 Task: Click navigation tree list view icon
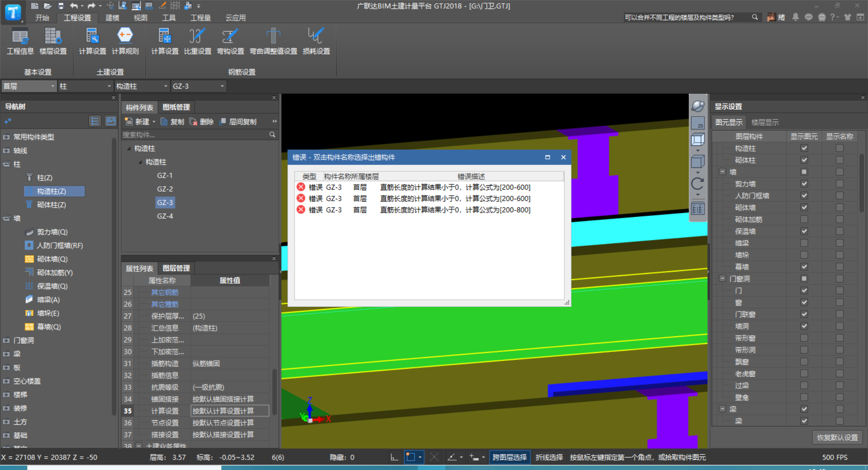pos(94,121)
